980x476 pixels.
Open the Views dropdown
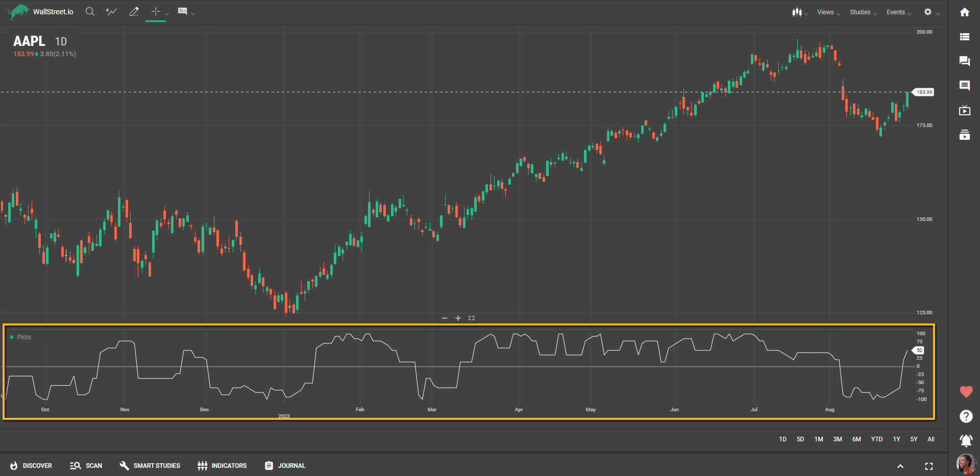[828, 12]
